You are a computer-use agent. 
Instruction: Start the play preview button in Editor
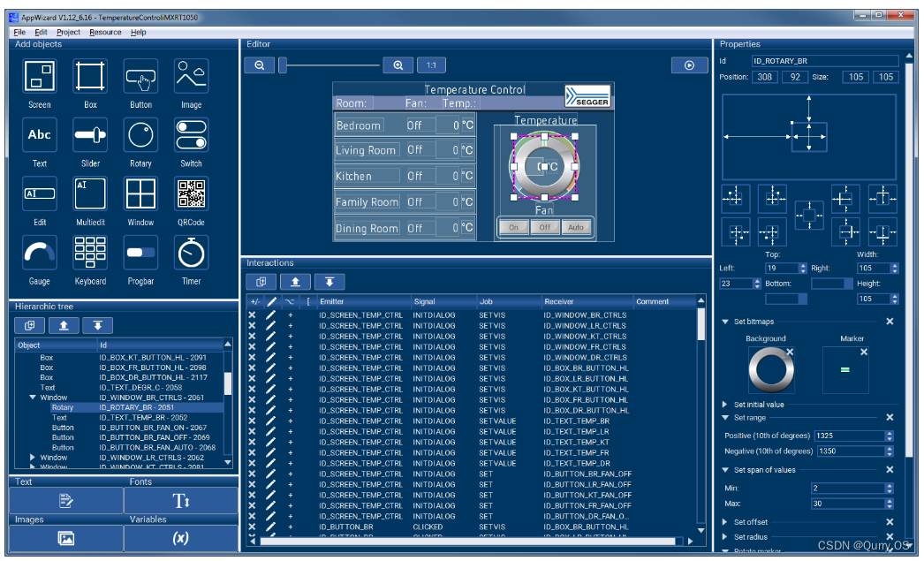[x=689, y=65]
